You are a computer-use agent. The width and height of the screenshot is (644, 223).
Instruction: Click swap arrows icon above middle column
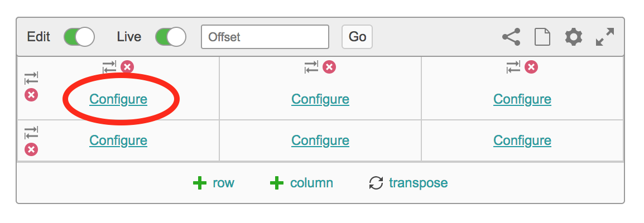(x=312, y=66)
